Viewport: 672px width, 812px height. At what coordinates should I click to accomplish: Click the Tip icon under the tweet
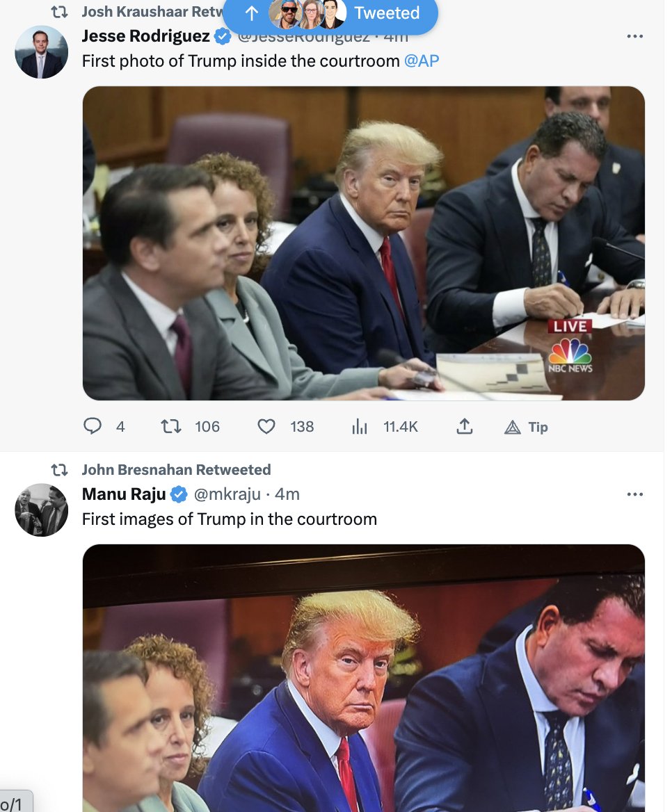pos(513,427)
